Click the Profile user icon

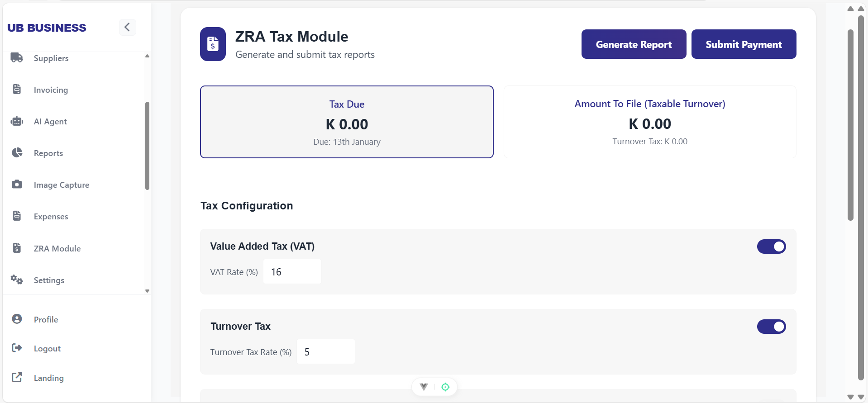[x=17, y=319]
